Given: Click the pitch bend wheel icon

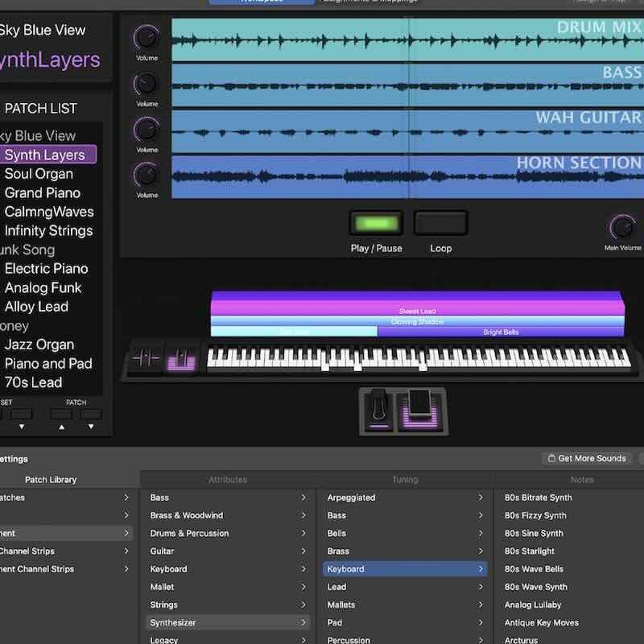Looking at the screenshot, I should pos(146,358).
